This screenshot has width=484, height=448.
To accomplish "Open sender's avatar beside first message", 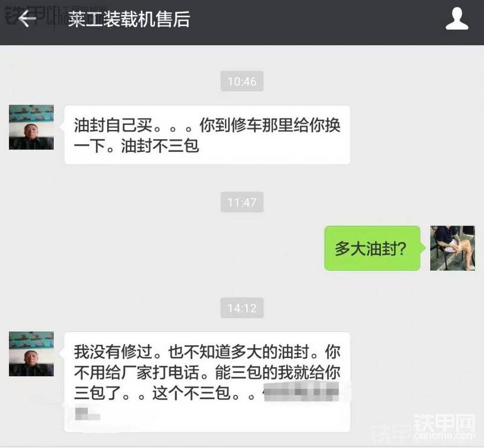I will coord(31,127).
